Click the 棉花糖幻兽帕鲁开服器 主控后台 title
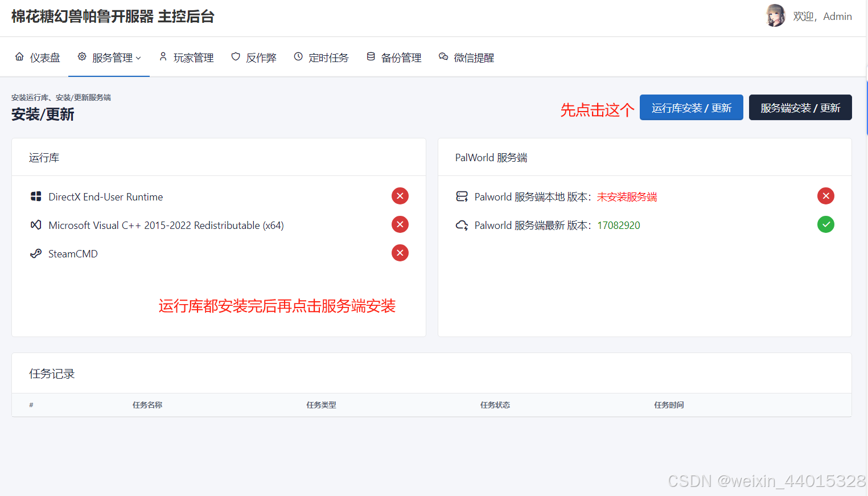Screen dimensions: 868x496 tap(113, 17)
